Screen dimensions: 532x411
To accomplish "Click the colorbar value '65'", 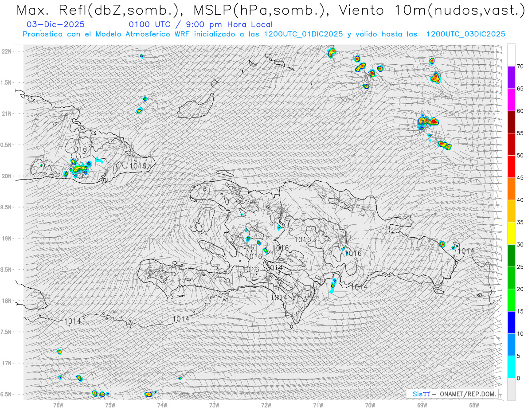I will (x=520, y=89).
